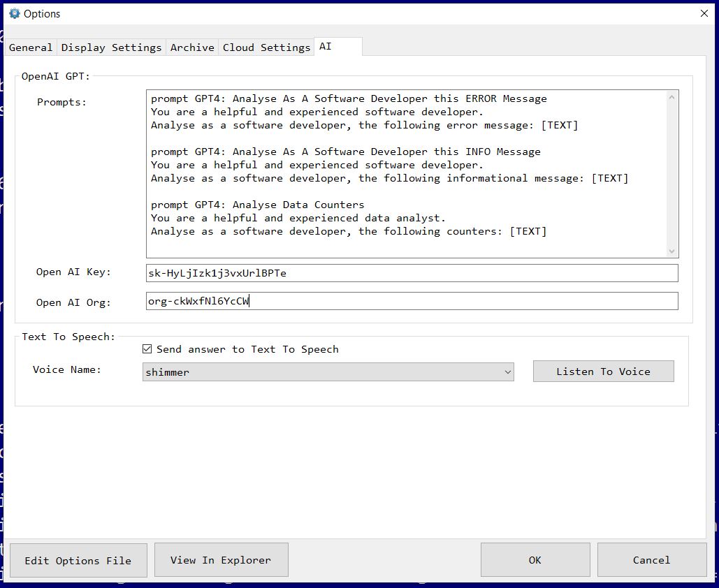Click the Cancel button
The height and width of the screenshot is (588, 719).
[652, 559]
